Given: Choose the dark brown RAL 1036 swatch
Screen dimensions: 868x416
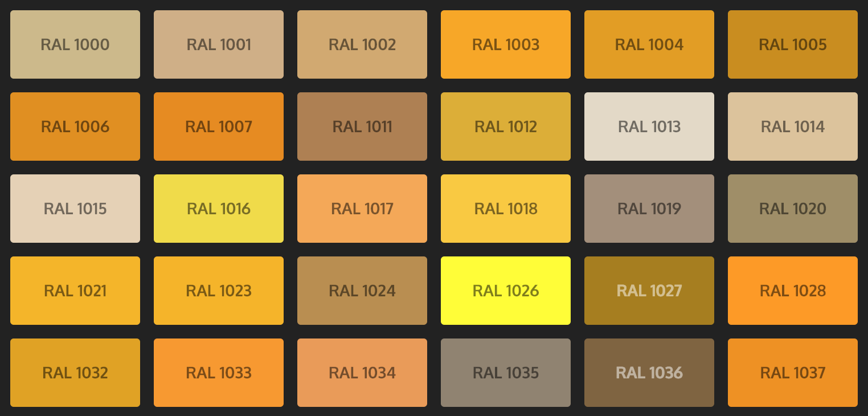Looking at the screenshot, I should tap(649, 373).
